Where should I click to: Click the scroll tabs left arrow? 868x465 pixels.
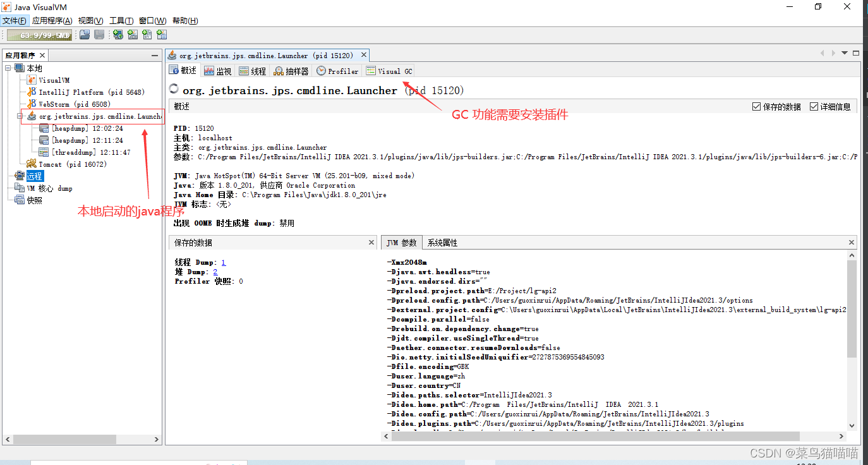(x=823, y=54)
